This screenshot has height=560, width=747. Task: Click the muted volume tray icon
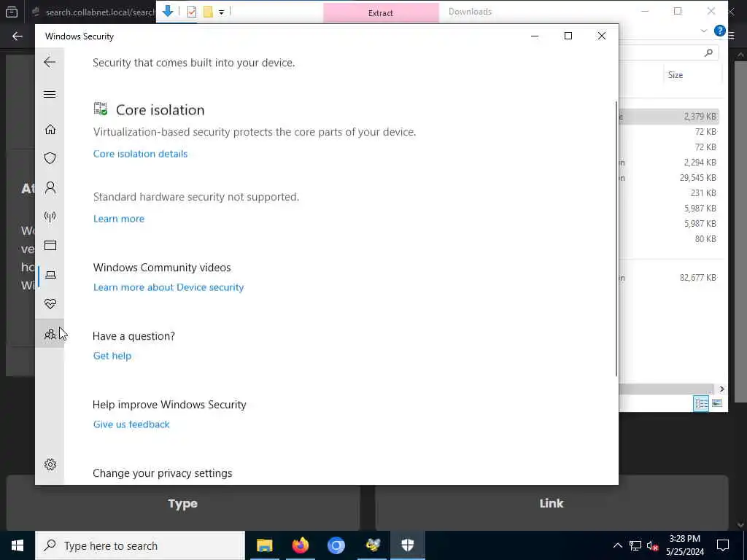653,545
